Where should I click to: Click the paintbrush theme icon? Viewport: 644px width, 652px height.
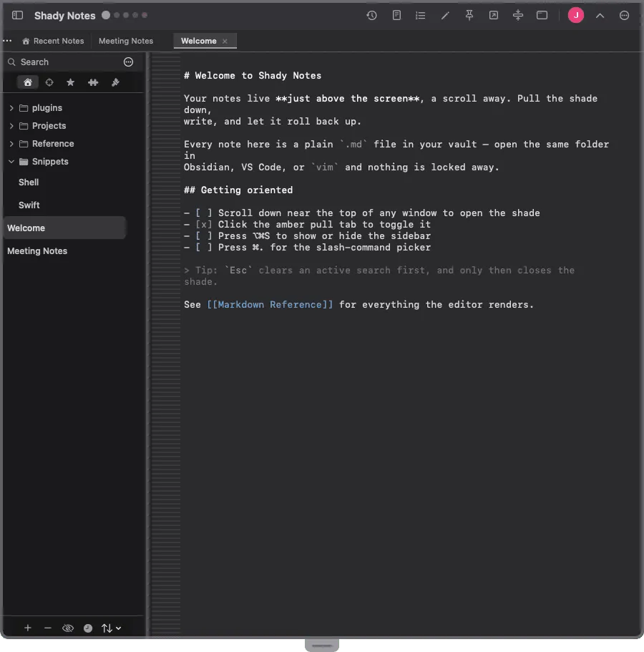(x=116, y=82)
